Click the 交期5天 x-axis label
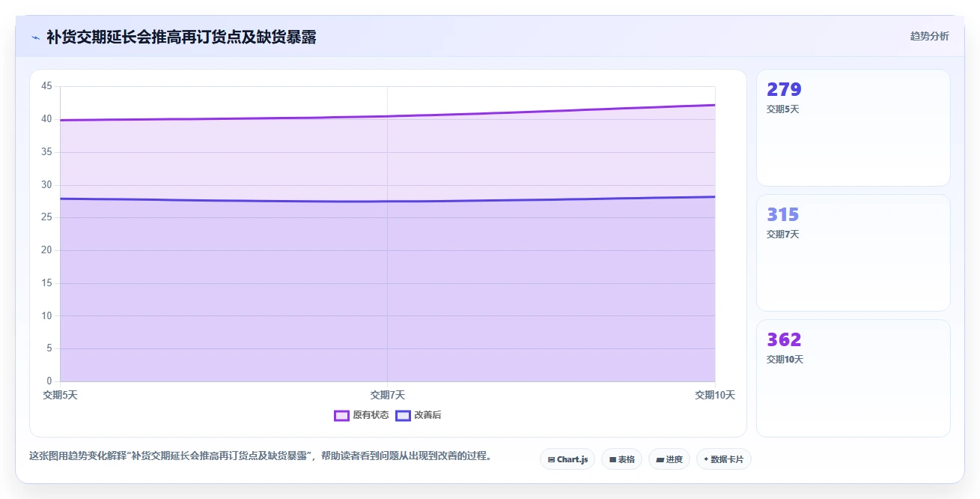Screen dimensions: 980x499 [x=61, y=395]
